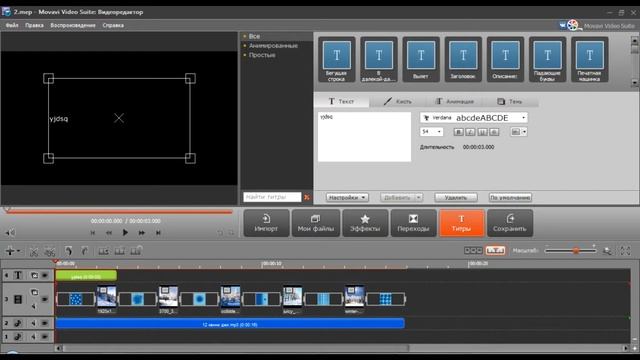
Task: Switch to the Тень tab
Action: click(509, 101)
